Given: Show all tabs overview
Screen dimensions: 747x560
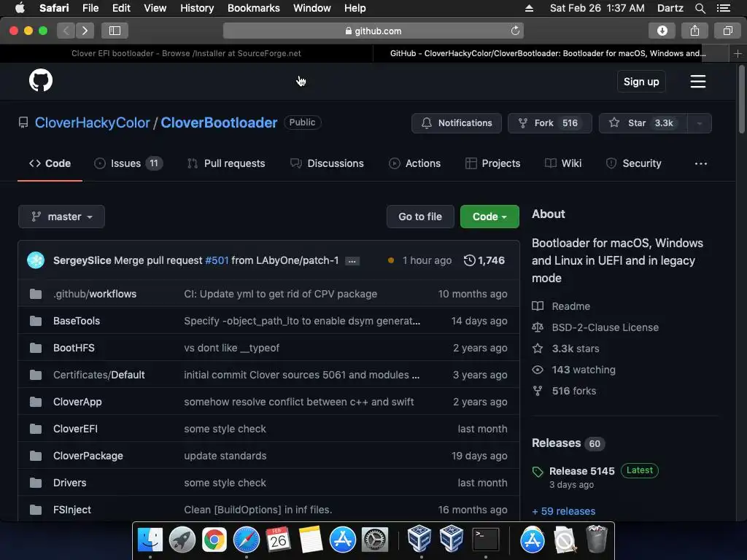Looking at the screenshot, I should pos(727,31).
